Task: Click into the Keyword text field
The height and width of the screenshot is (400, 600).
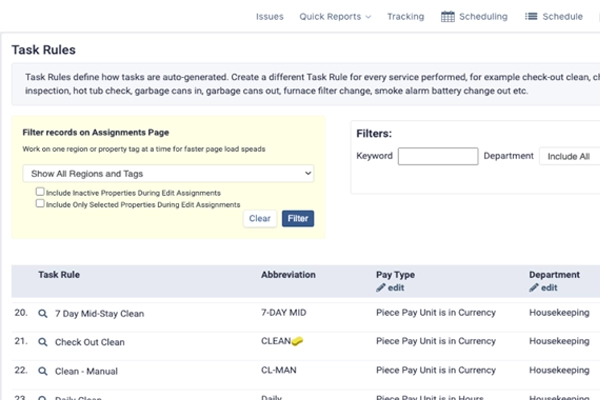Action: coord(437,156)
